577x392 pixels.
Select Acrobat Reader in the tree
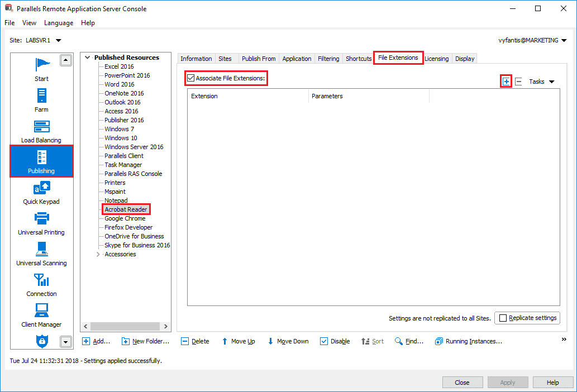126,209
